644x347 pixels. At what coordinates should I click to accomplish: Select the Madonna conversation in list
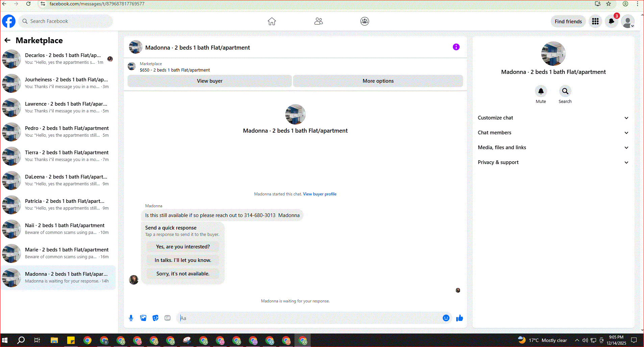pos(58,277)
